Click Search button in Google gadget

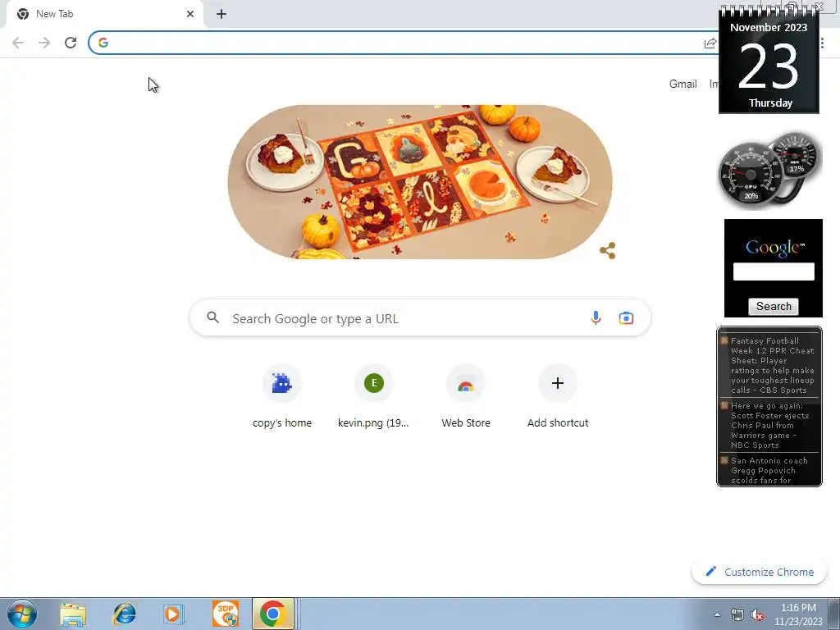click(774, 307)
